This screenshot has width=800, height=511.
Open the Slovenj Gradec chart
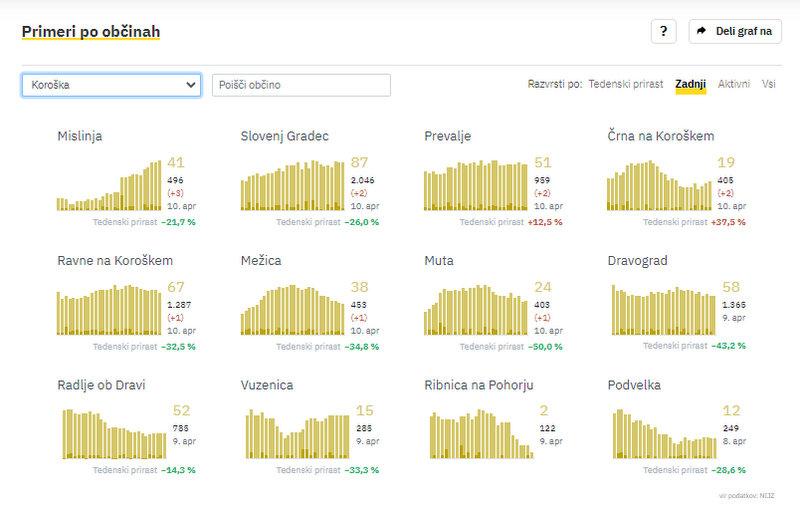pos(293,185)
